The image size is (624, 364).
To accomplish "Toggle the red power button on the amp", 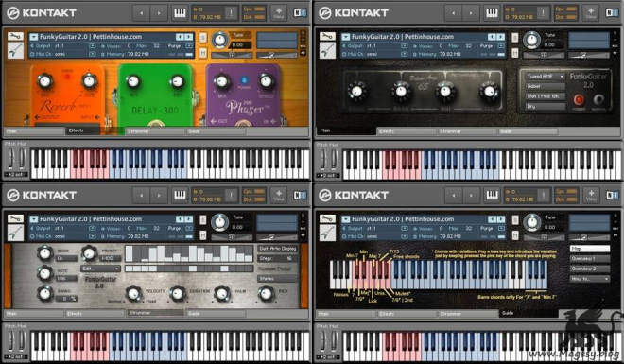I will (579, 99).
